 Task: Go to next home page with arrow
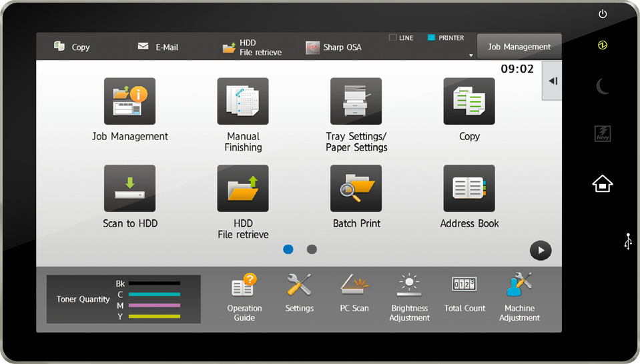pos(541,251)
